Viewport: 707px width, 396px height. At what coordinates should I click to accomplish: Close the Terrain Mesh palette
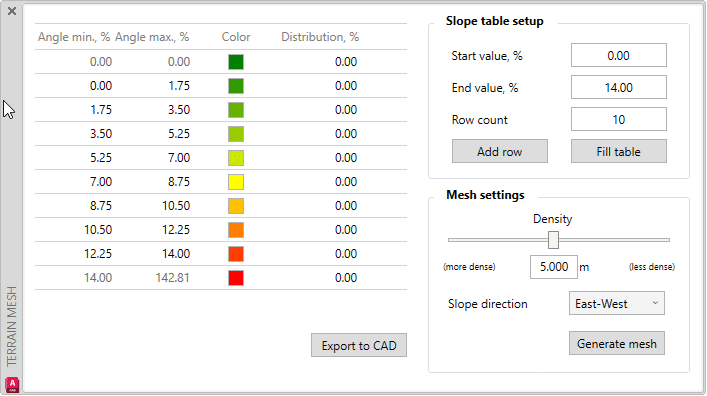click(x=12, y=11)
